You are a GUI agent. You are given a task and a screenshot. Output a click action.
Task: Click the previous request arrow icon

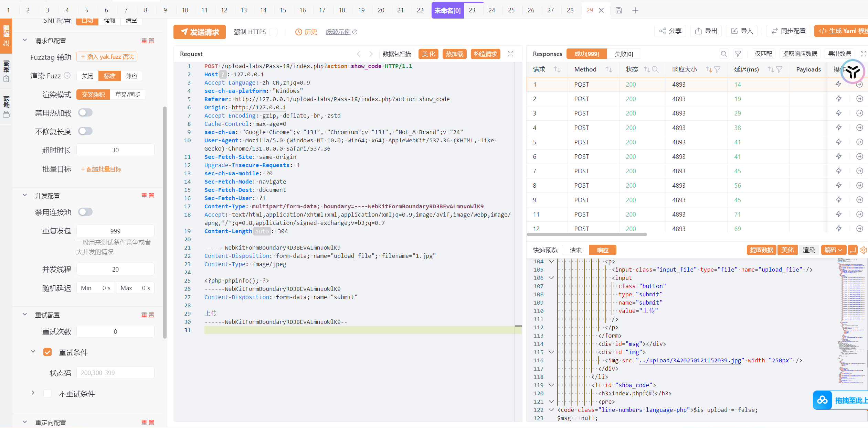(359, 54)
